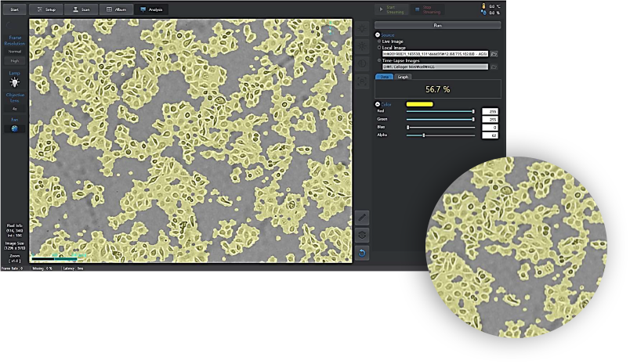Click the Pixel Info readout
The image size is (630, 364).
coord(14,231)
